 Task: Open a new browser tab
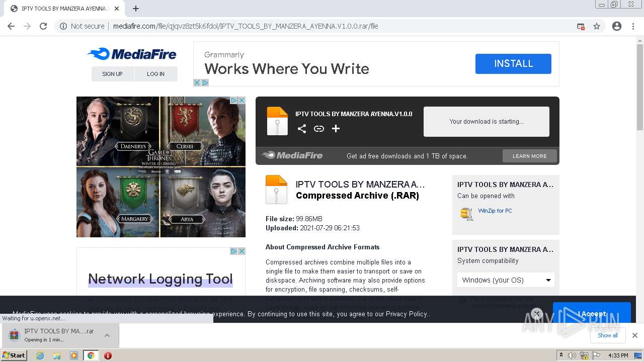click(136, 9)
